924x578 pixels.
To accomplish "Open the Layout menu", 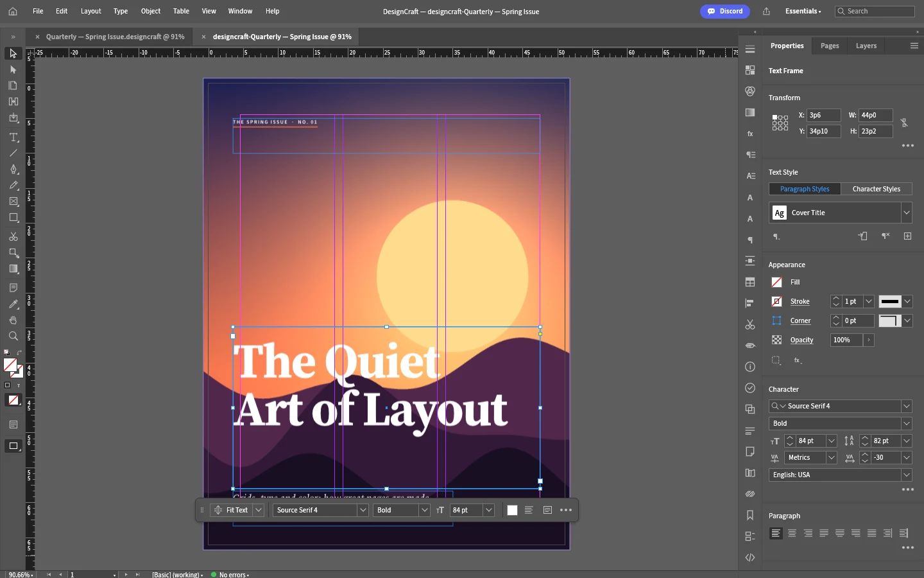I will (91, 11).
